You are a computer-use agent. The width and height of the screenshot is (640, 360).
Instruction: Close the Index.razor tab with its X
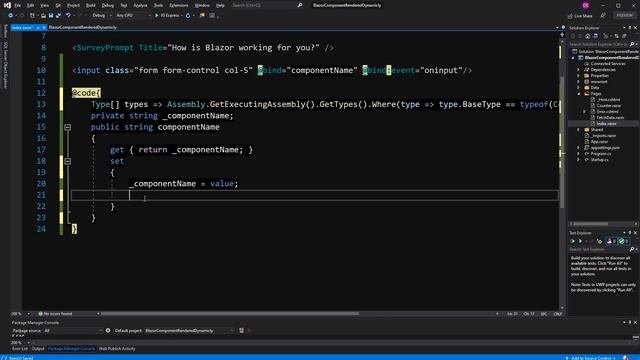coord(44,27)
